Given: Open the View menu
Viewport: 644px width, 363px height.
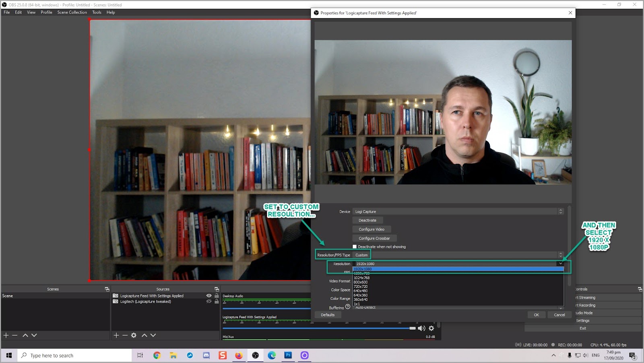Looking at the screenshot, I should coord(31,12).
